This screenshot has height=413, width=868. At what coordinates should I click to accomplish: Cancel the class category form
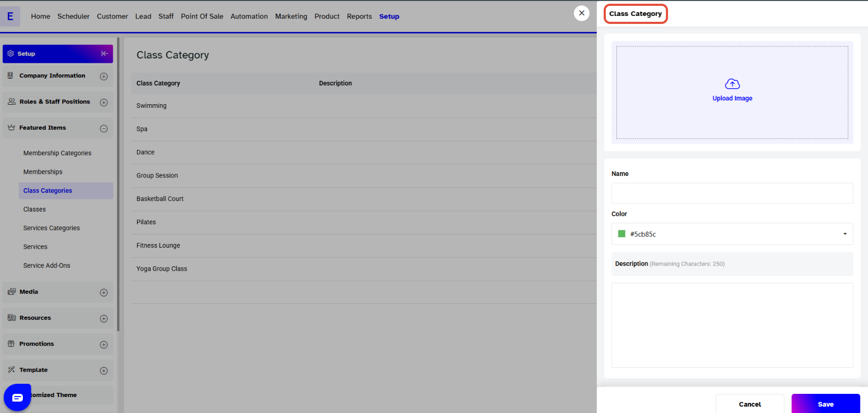click(750, 404)
